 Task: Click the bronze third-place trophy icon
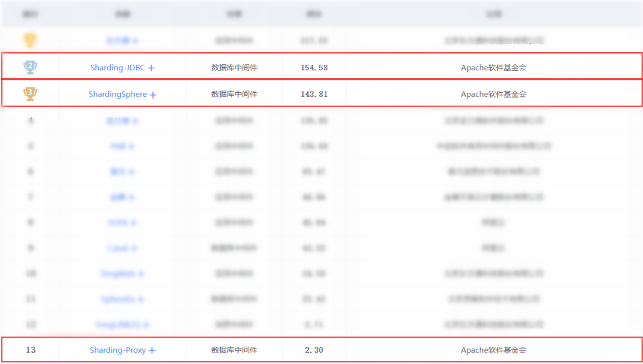(30, 94)
